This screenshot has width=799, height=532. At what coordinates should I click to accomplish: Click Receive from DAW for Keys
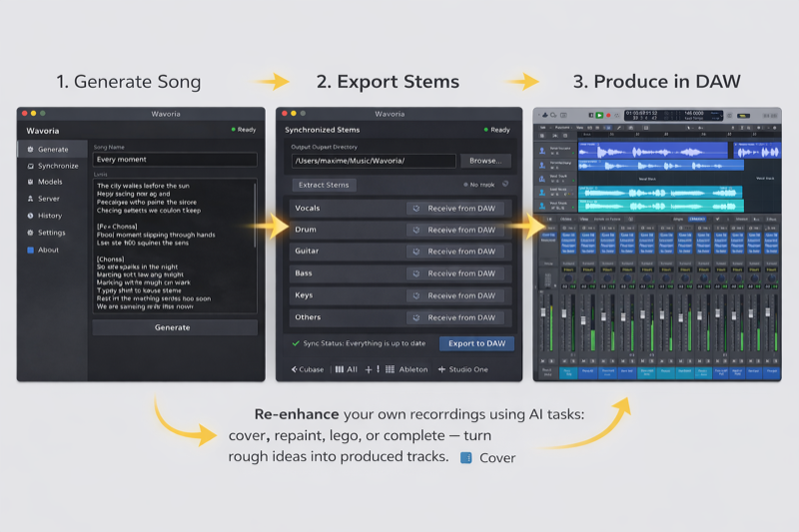(x=456, y=295)
